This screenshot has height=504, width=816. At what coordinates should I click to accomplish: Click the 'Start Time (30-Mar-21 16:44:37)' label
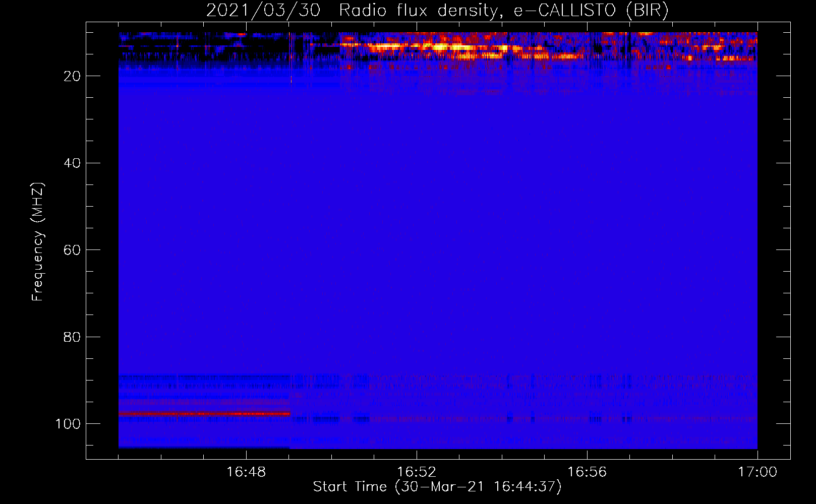pyautogui.click(x=437, y=487)
